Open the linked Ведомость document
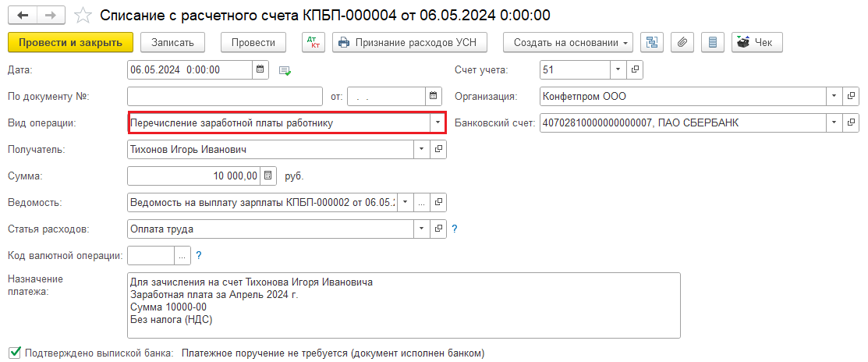The image size is (868, 362). click(x=438, y=203)
